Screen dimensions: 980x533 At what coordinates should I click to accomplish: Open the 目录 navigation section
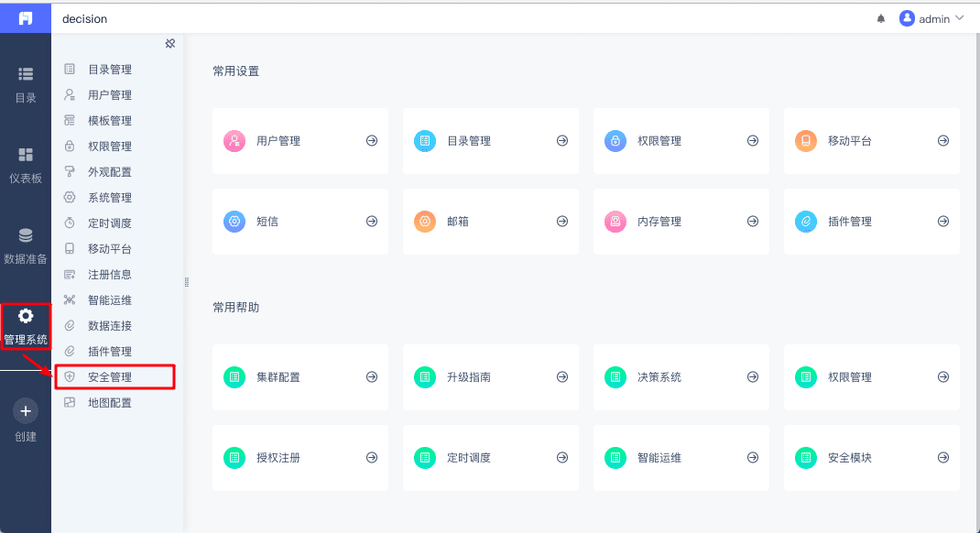point(26,84)
